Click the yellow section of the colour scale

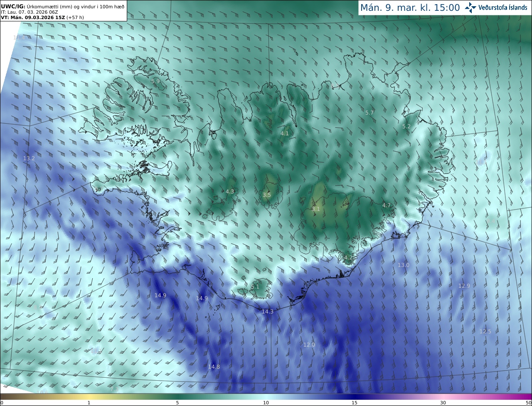click(89, 397)
